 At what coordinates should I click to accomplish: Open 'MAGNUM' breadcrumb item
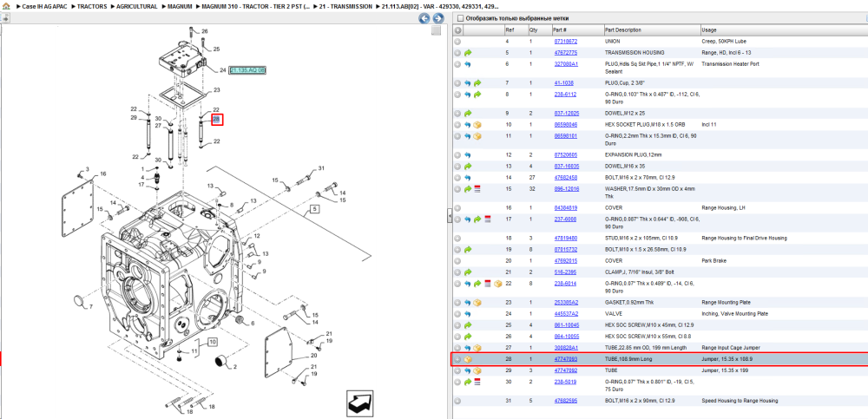coord(181,7)
